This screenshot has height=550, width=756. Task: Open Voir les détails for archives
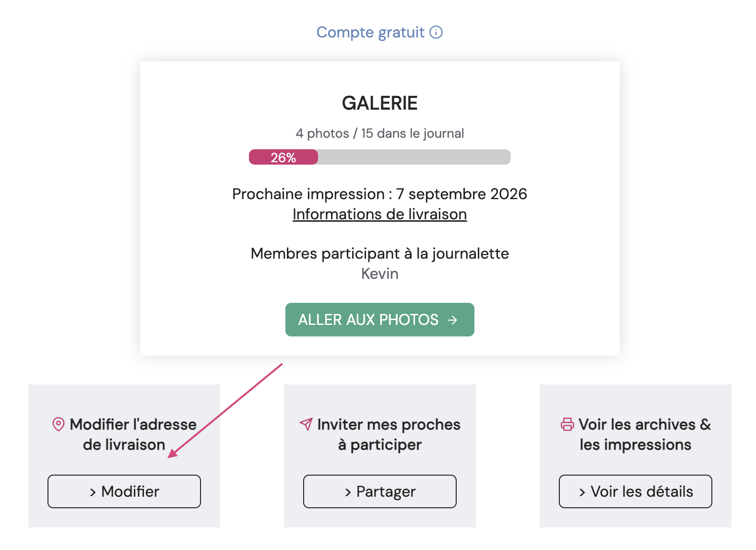(x=636, y=491)
